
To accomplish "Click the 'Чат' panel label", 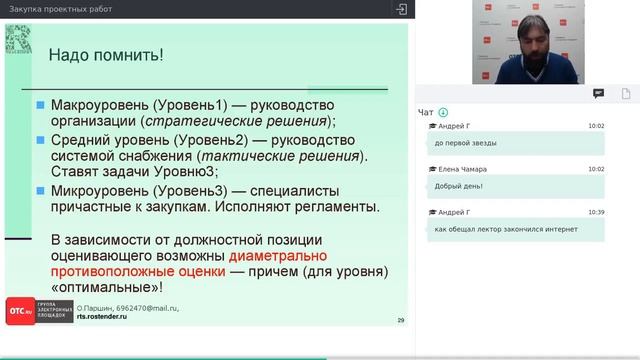I will [x=425, y=112].
